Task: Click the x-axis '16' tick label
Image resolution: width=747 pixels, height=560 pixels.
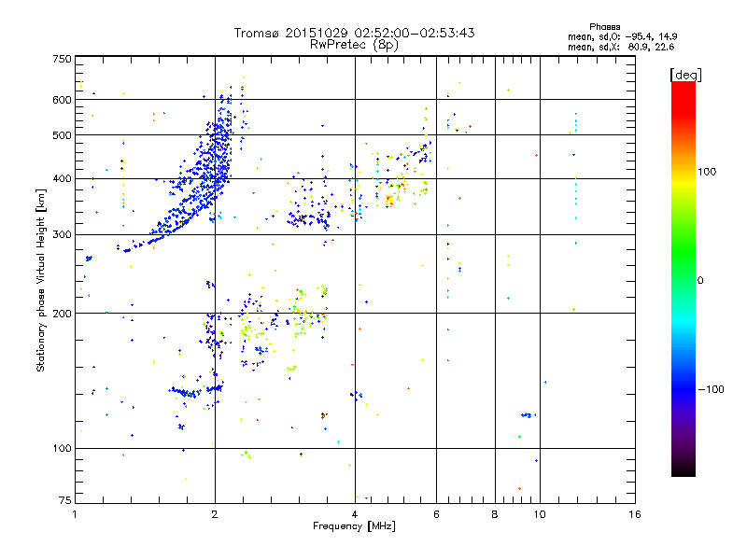Action: point(635,514)
